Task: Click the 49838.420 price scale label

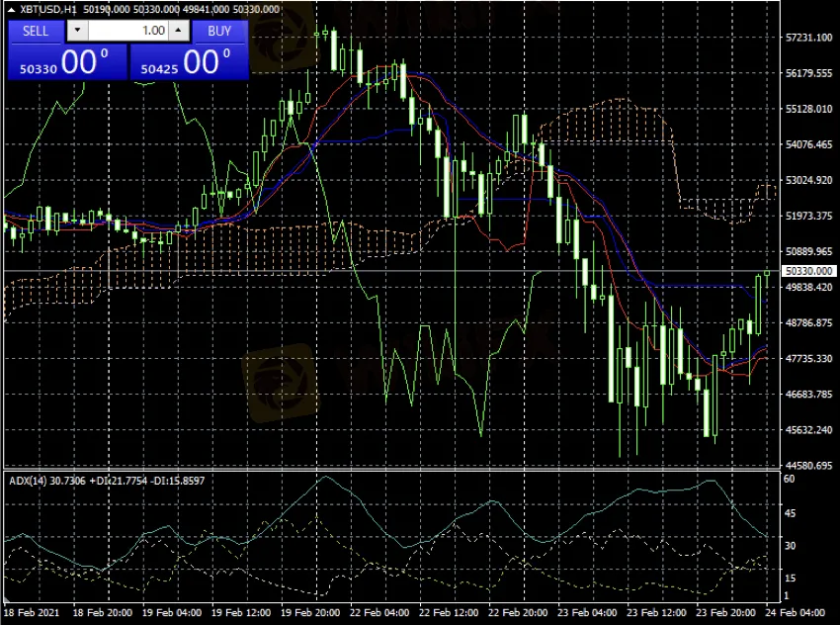Action: click(809, 288)
